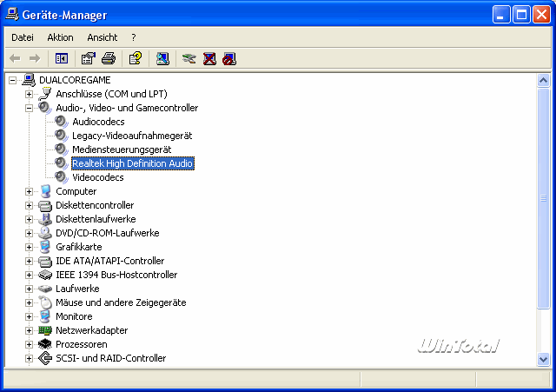The height and width of the screenshot is (392, 556).
Task: Click the Forward arrow toolbar button
Action: 35,58
